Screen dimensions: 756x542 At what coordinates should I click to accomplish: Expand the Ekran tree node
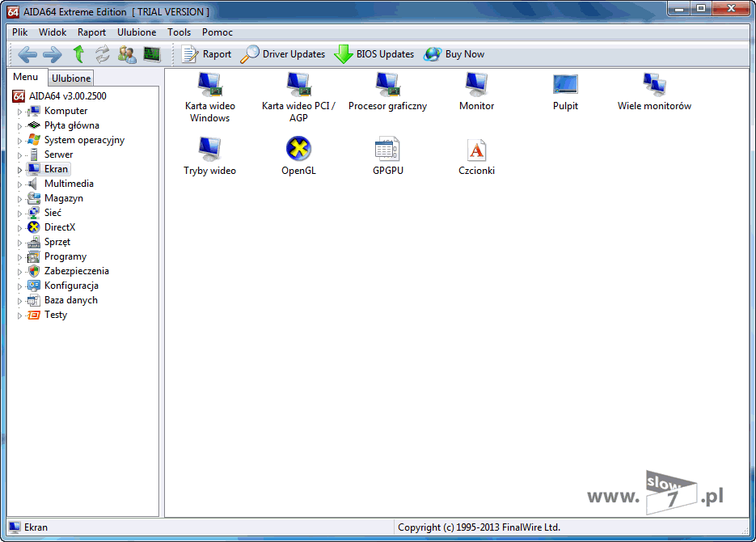point(19,170)
